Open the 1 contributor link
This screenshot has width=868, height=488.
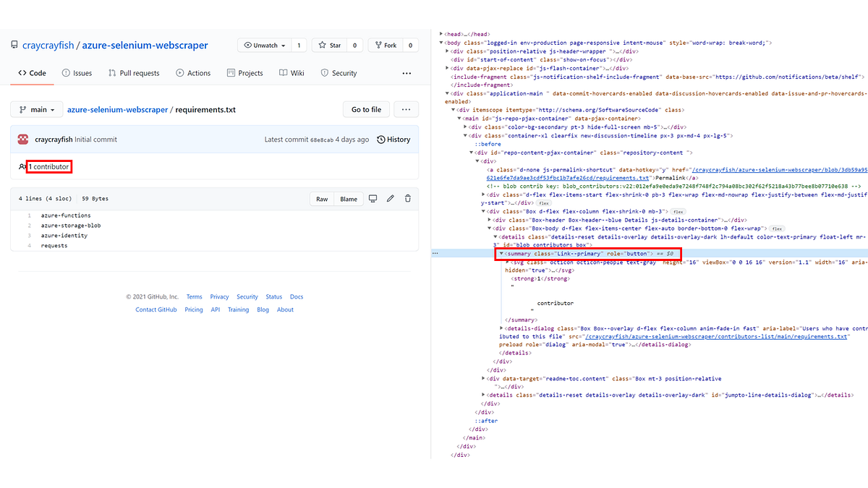tap(48, 166)
